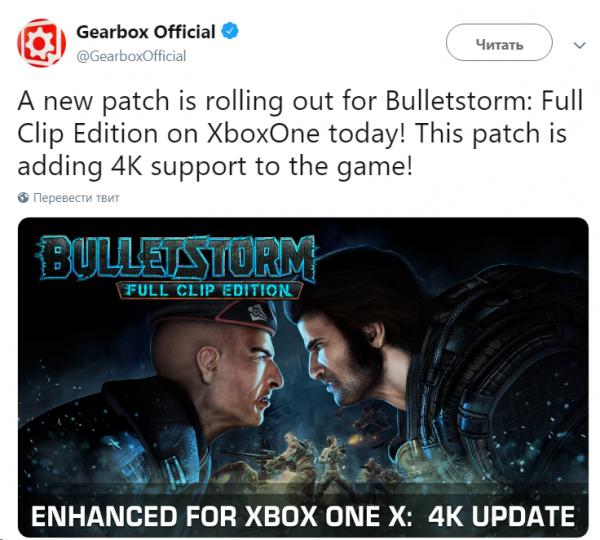Image resolution: width=600 pixels, height=540 pixels.
Task: Translate the tweet via Перевести твит
Action: click(x=76, y=197)
